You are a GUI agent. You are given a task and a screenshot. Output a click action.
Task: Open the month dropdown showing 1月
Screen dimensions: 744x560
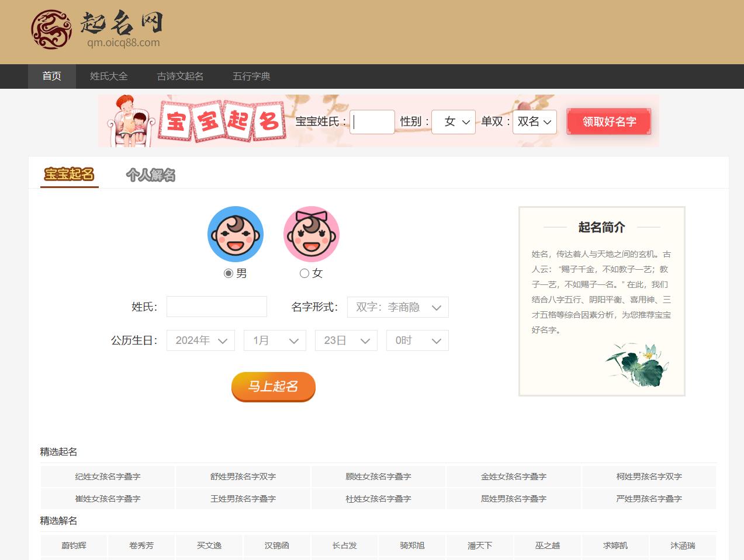[x=275, y=340]
